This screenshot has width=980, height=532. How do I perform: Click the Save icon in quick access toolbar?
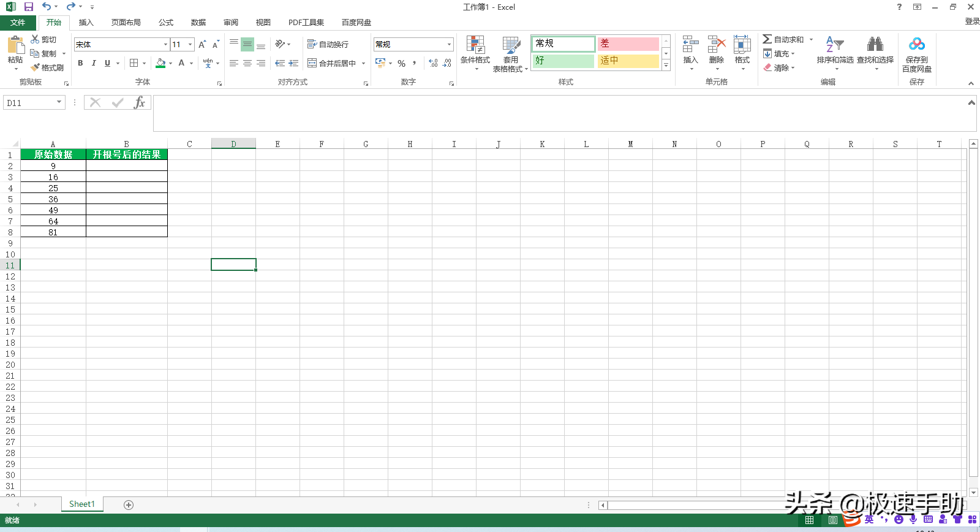pyautogui.click(x=28, y=7)
